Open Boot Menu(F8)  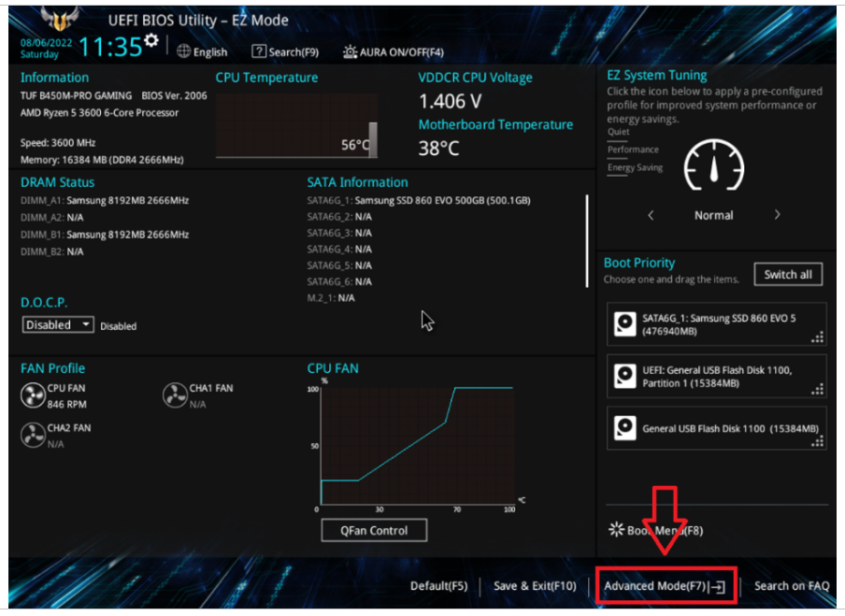(x=655, y=530)
